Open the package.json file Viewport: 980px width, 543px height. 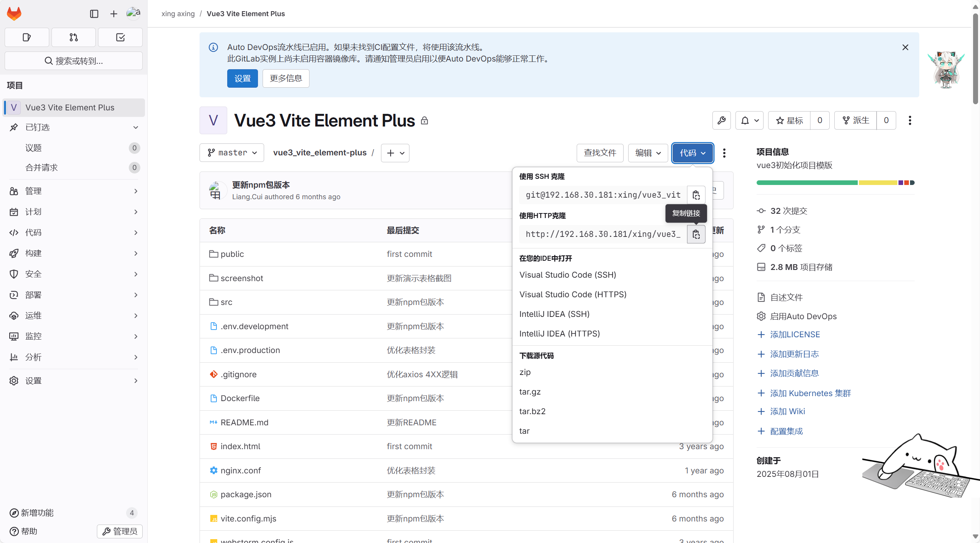pos(246,495)
